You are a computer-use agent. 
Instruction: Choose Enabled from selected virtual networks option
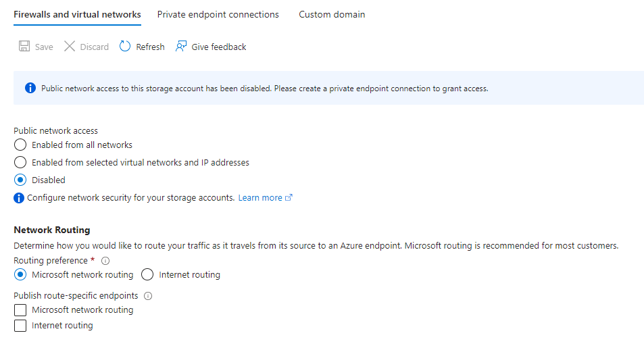click(20, 162)
